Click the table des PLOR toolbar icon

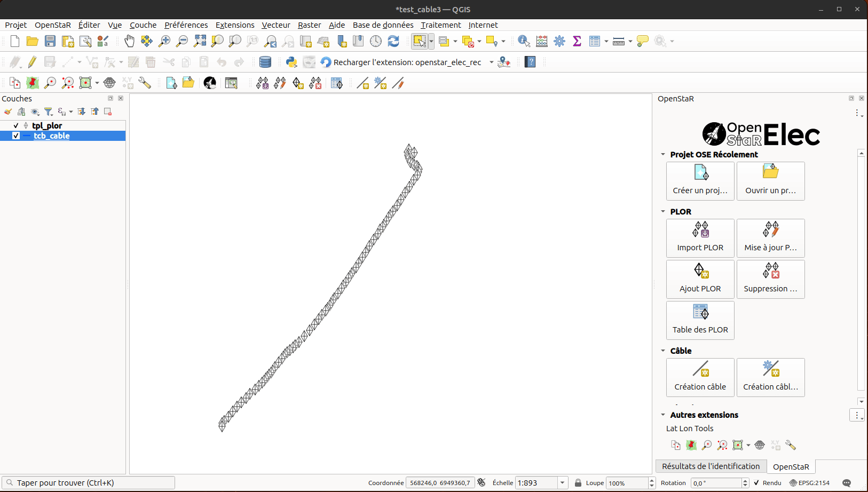(x=337, y=83)
